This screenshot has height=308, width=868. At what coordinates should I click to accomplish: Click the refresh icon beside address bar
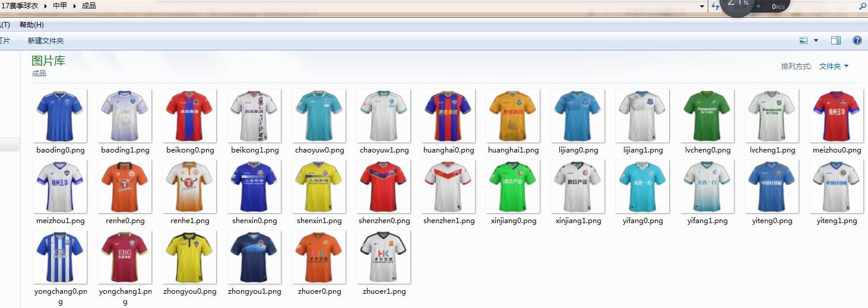pos(715,6)
